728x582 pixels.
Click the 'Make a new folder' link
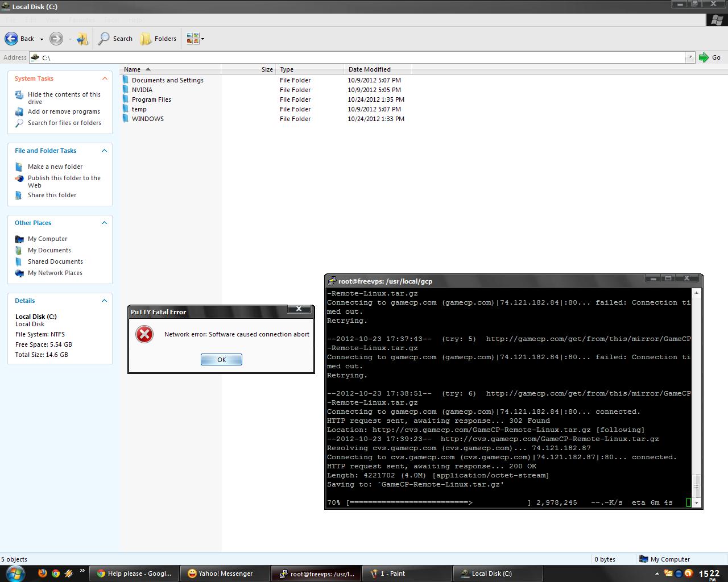click(55, 167)
